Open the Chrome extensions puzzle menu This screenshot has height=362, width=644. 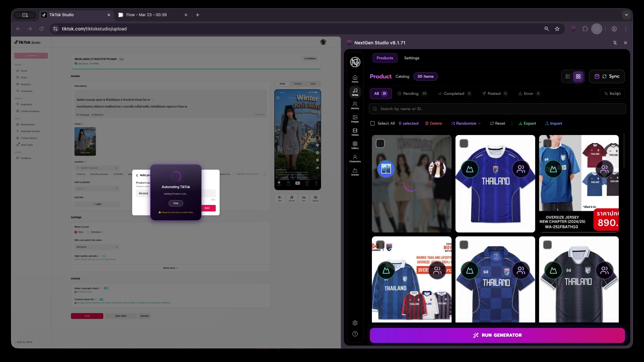[585, 29]
